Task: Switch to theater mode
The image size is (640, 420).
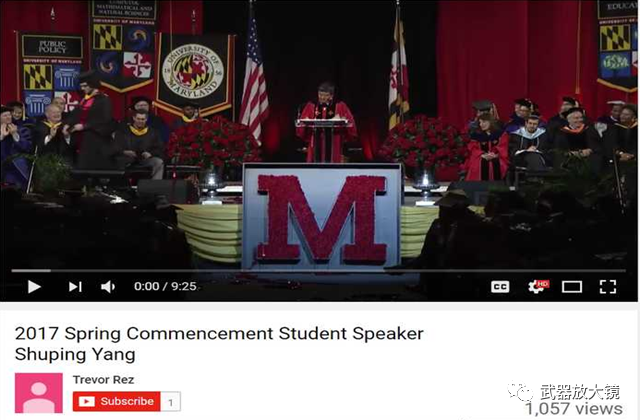Action: [x=572, y=287]
